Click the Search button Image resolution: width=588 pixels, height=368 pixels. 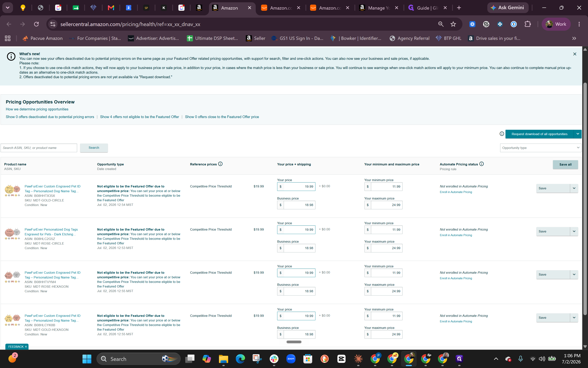[x=94, y=148]
